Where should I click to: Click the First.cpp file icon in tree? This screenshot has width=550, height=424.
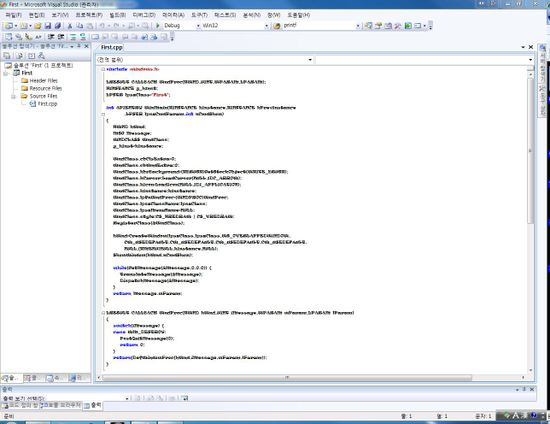33,104
